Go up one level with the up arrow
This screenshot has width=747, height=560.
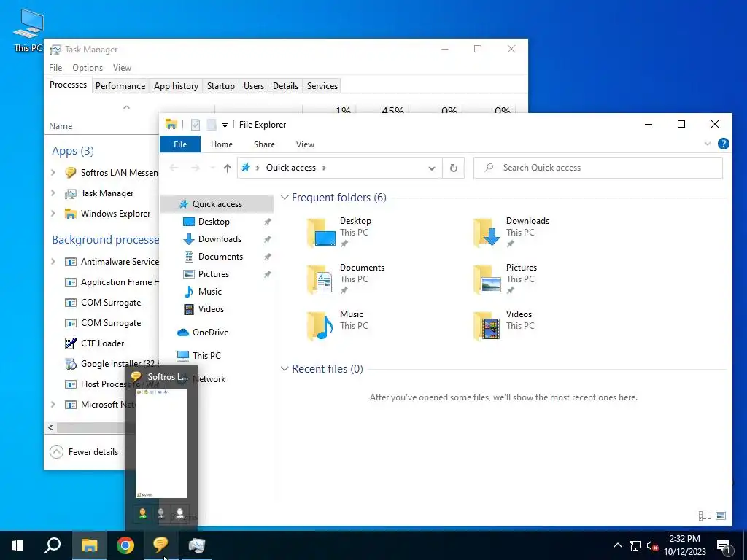[228, 168]
